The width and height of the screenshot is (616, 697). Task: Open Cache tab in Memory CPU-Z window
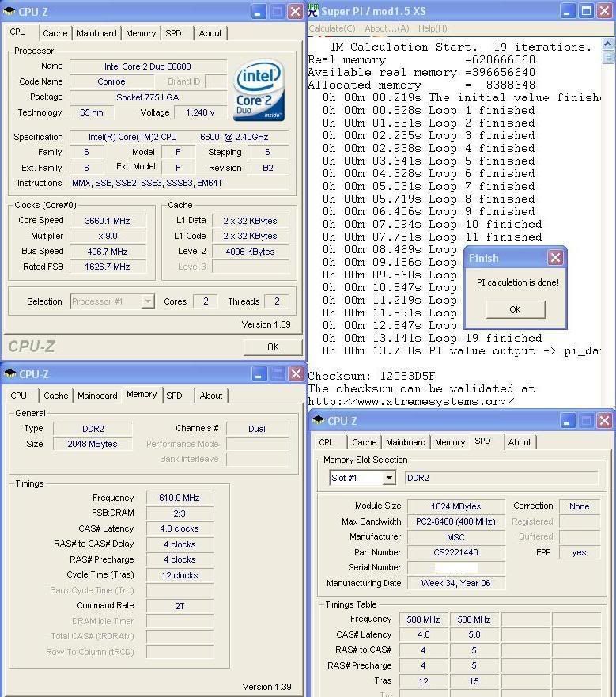click(x=56, y=396)
